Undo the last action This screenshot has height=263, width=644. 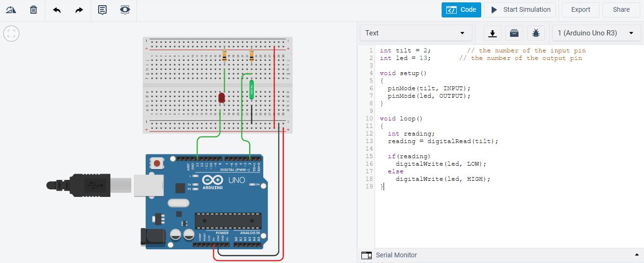click(x=57, y=9)
